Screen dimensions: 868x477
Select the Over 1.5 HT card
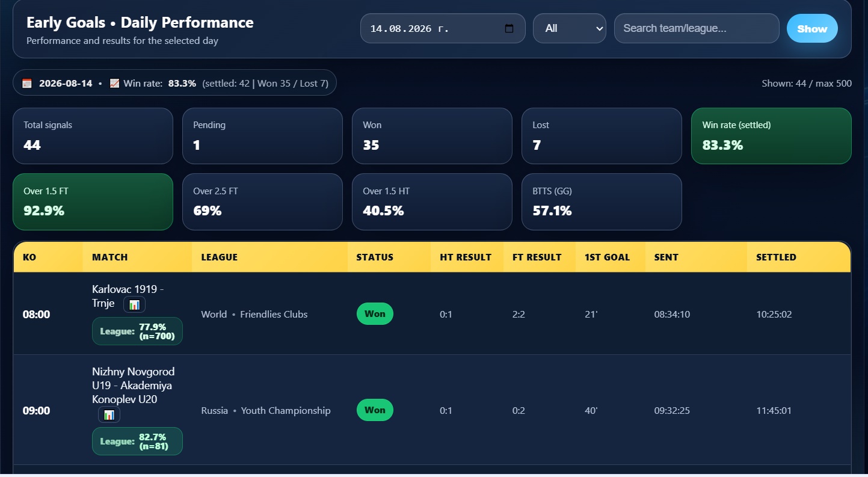pos(432,202)
